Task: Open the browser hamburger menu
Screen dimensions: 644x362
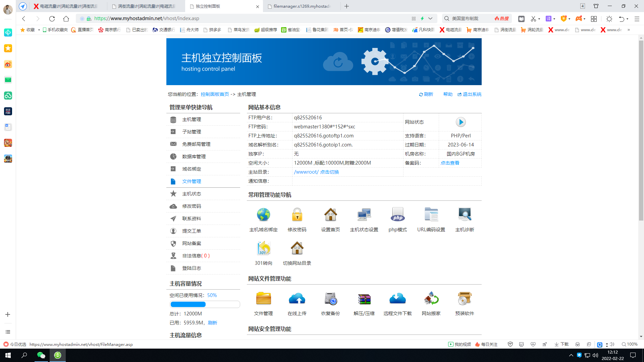Action: click(x=637, y=19)
